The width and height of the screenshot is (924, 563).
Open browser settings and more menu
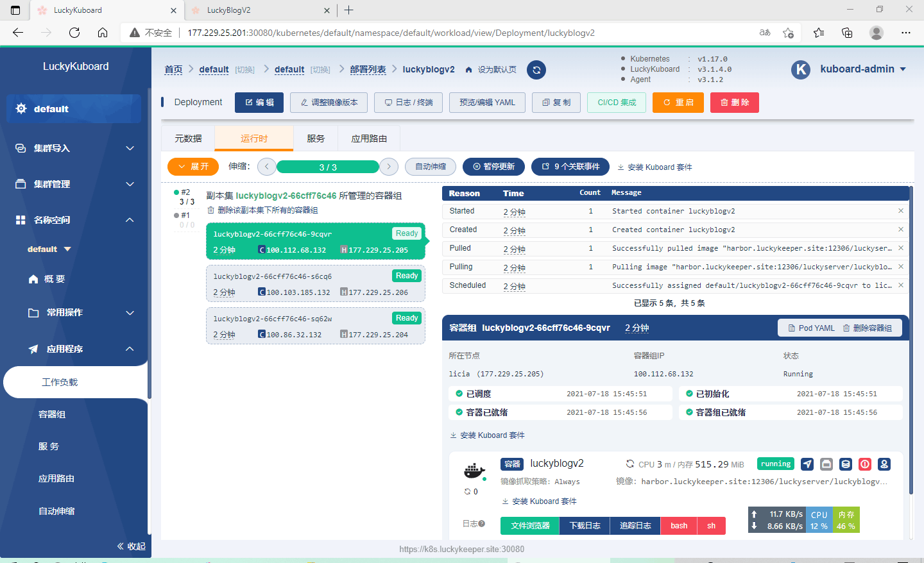[x=906, y=33]
